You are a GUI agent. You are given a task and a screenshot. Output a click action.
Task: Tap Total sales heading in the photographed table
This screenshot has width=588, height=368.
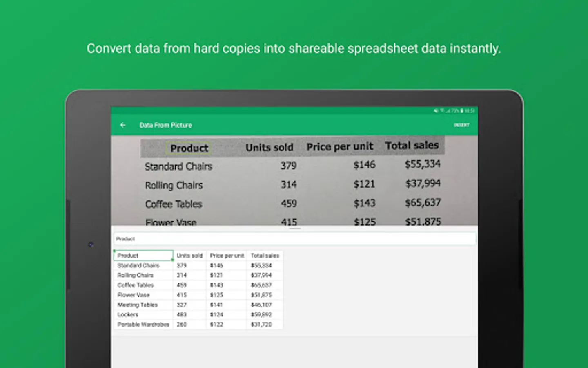click(x=412, y=145)
